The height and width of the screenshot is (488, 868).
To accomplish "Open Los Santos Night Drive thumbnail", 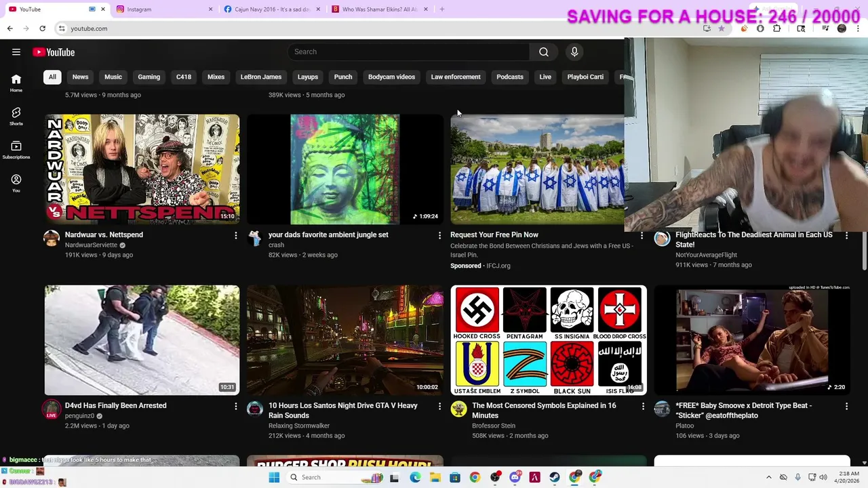I will click(x=345, y=340).
